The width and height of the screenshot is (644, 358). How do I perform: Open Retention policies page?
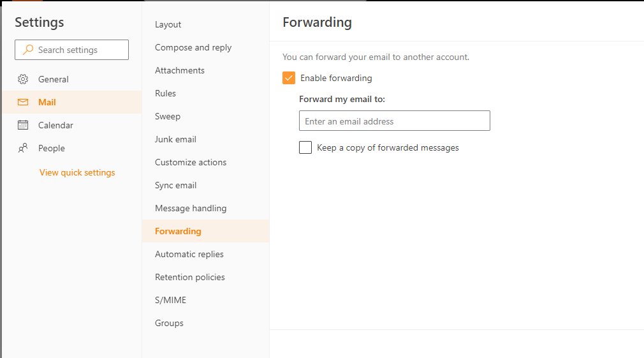(x=190, y=277)
